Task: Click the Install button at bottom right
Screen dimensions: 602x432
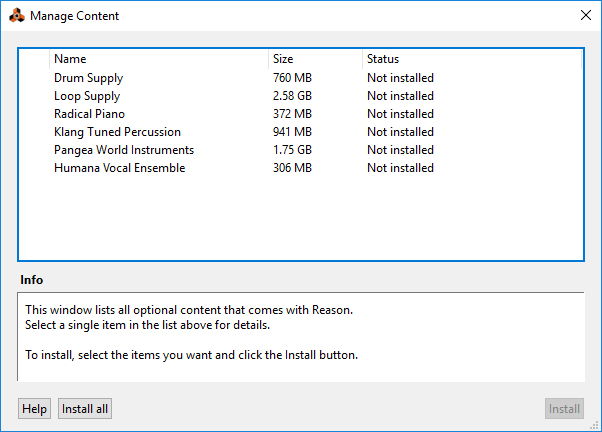Action: point(564,408)
